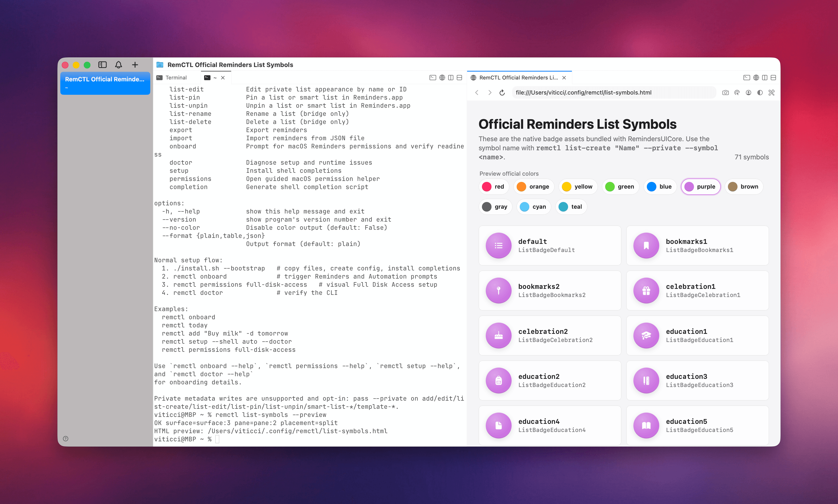Go back in the browser pane
838x504 pixels.
tap(477, 93)
